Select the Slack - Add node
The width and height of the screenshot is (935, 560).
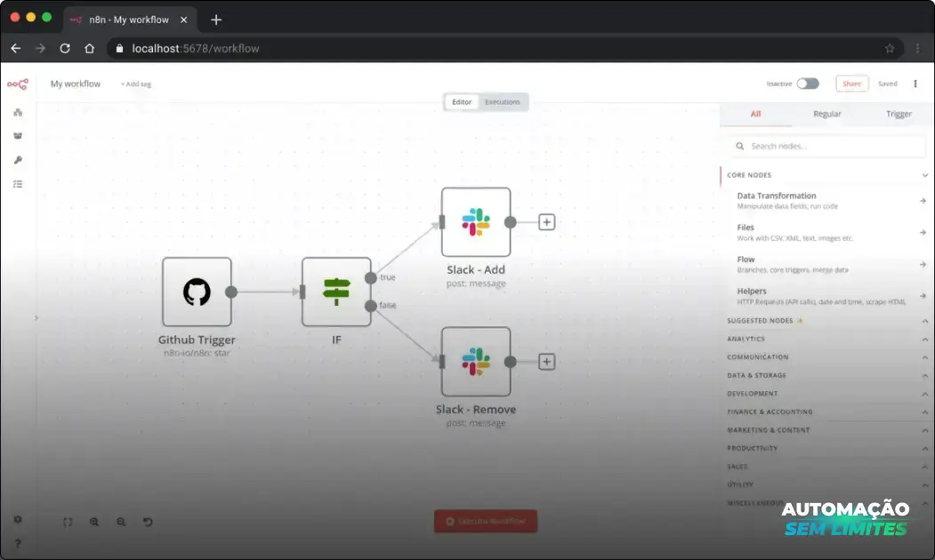[476, 221]
